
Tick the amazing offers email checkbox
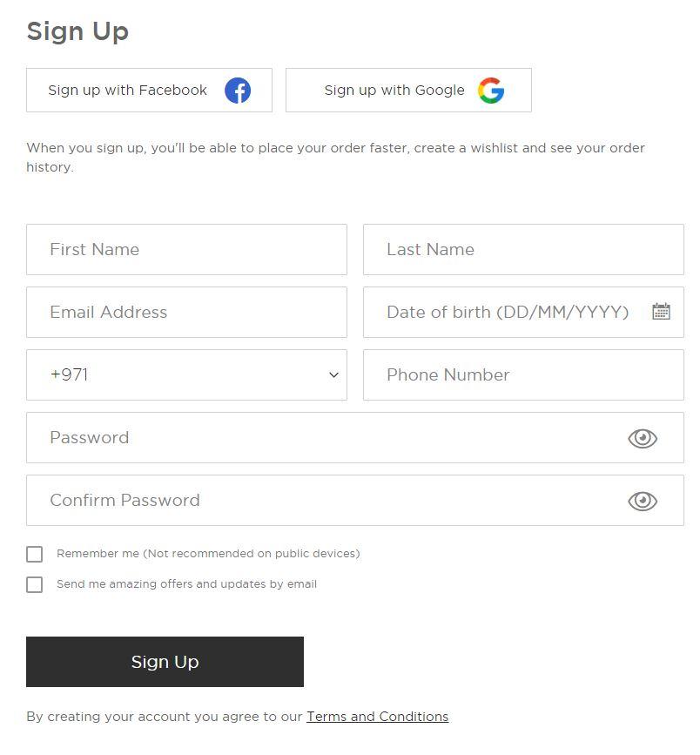(35, 584)
